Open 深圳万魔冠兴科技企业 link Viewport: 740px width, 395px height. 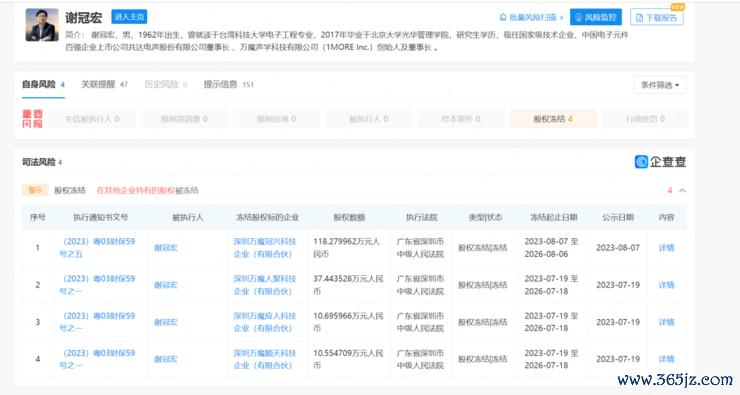265,248
